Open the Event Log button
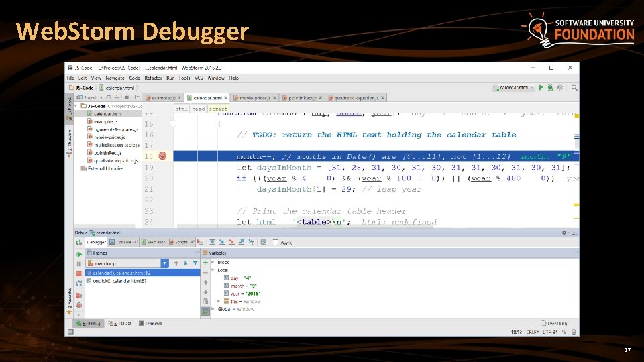This screenshot has width=644, height=362. tap(553, 323)
